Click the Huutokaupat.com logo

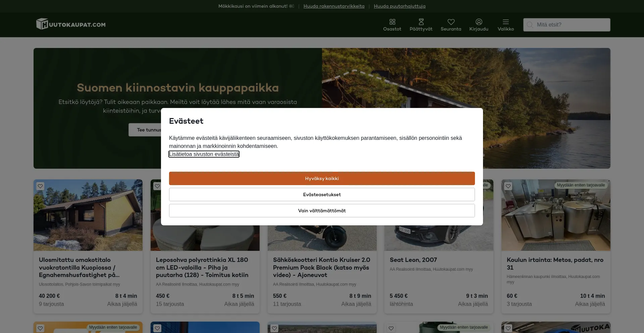71,24
